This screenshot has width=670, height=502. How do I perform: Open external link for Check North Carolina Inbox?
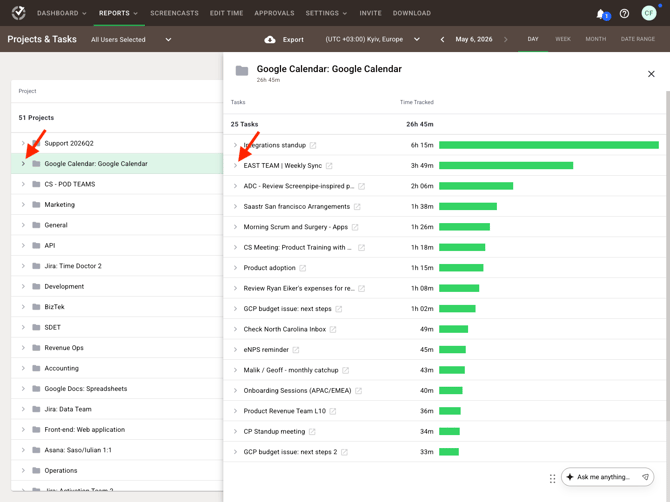pos(333,329)
